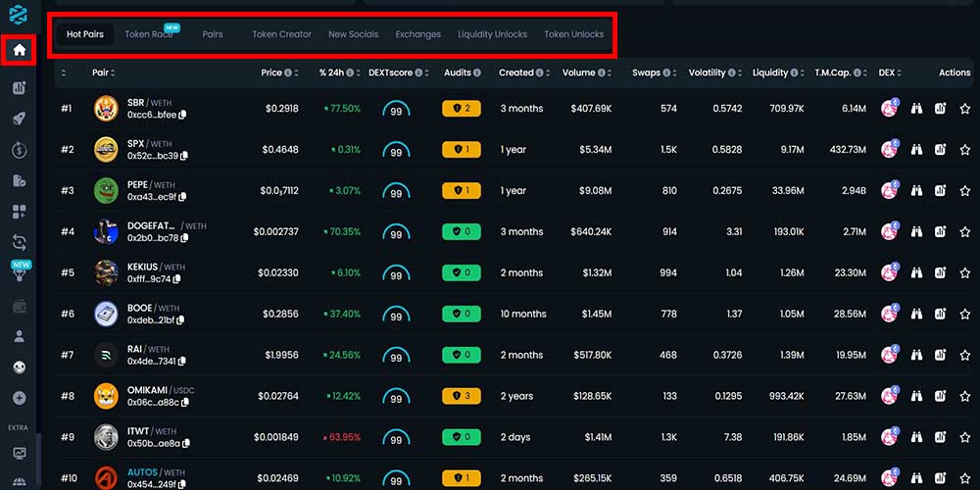Favorite the SBR pair with star
Image resolution: width=980 pixels, height=490 pixels.
[965, 109]
